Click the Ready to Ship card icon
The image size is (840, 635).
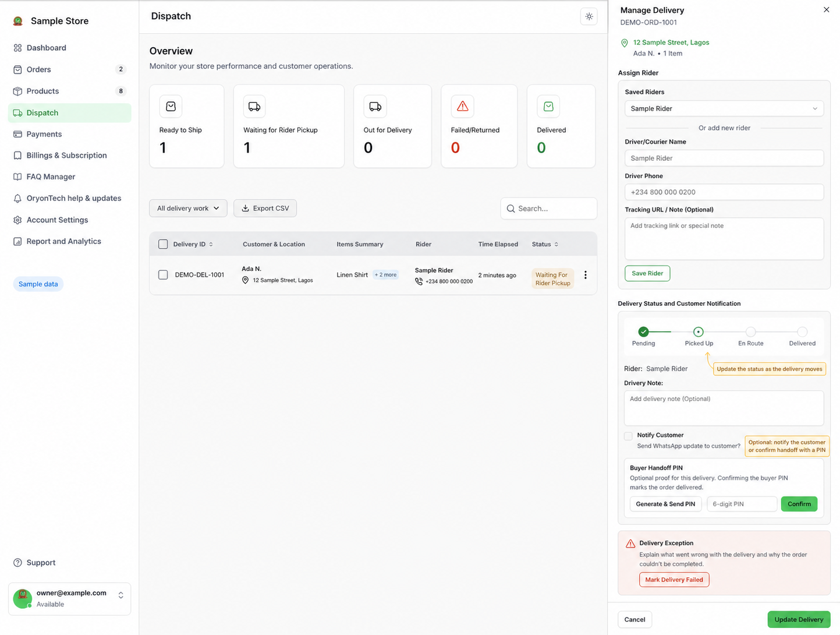171,106
